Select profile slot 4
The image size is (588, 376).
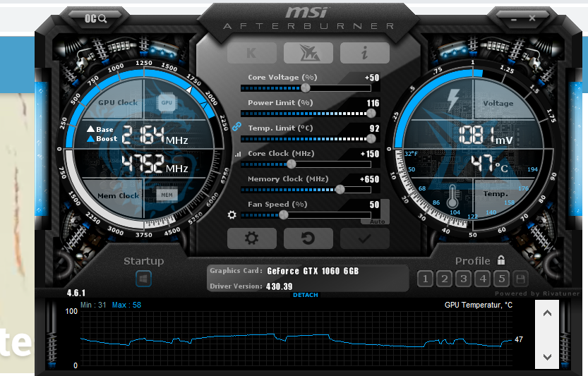coord(483,279)
